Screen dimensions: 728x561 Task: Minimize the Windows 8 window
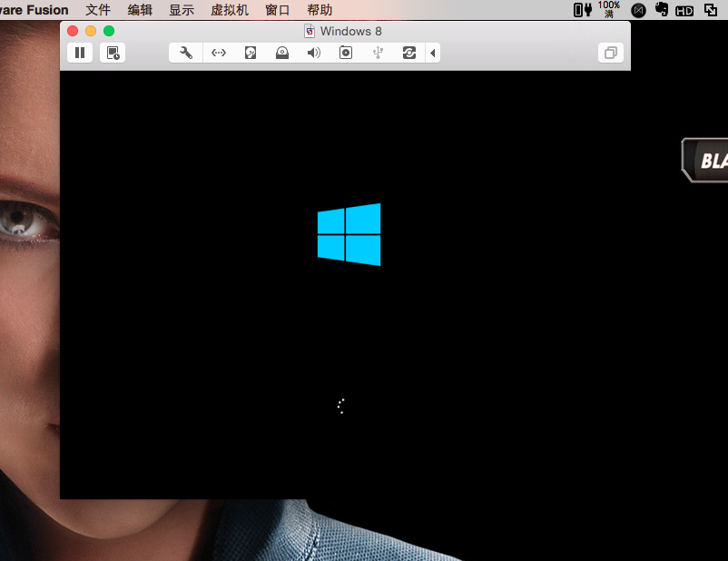coord(91,31)
